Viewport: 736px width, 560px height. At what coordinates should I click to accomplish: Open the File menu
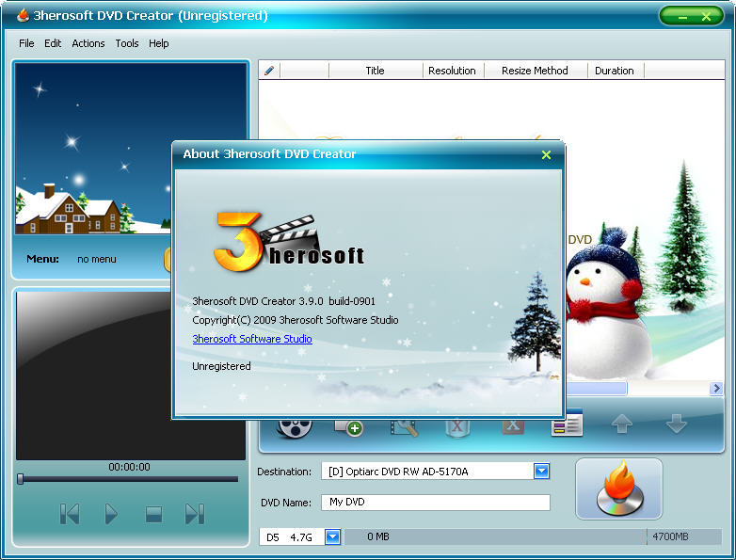pyautogui.click(x=26, y=43)
